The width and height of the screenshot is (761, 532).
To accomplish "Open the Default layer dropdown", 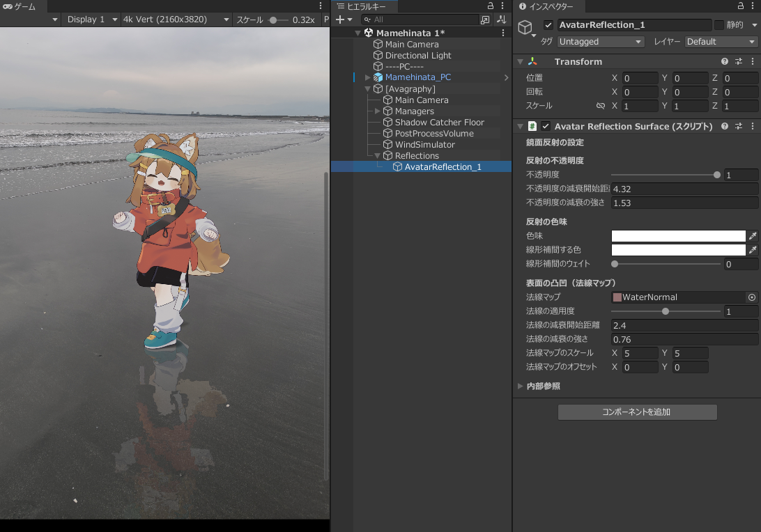I will click(721, 42).
